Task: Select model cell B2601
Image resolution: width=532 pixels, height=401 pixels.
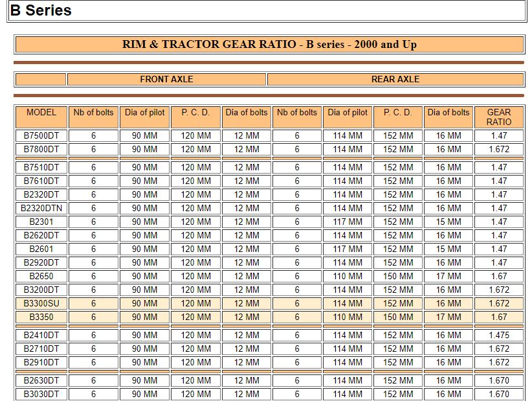Action: point(41,249)
